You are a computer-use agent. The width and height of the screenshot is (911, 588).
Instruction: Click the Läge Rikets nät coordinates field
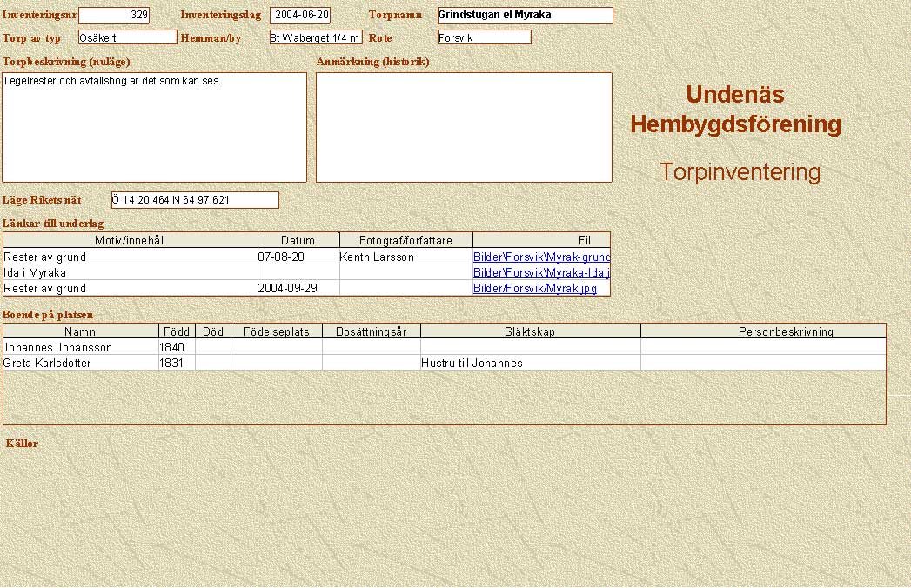195,200
